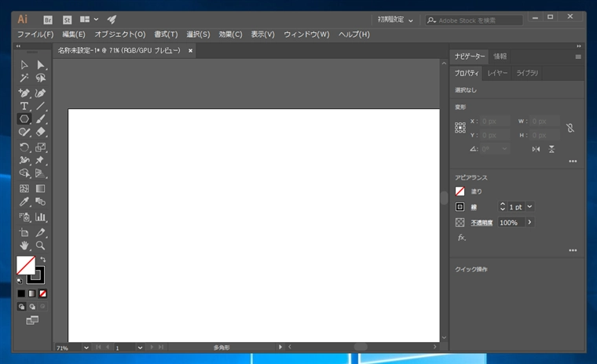Select the Hand tool
The width and height of the screenshot is (597, 364).
click(24, 246)
